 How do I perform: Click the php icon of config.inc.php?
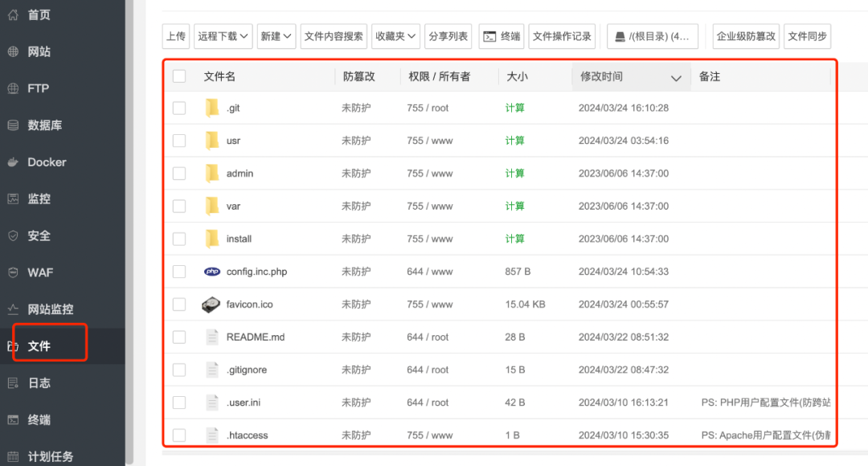[x=212, y=272]
